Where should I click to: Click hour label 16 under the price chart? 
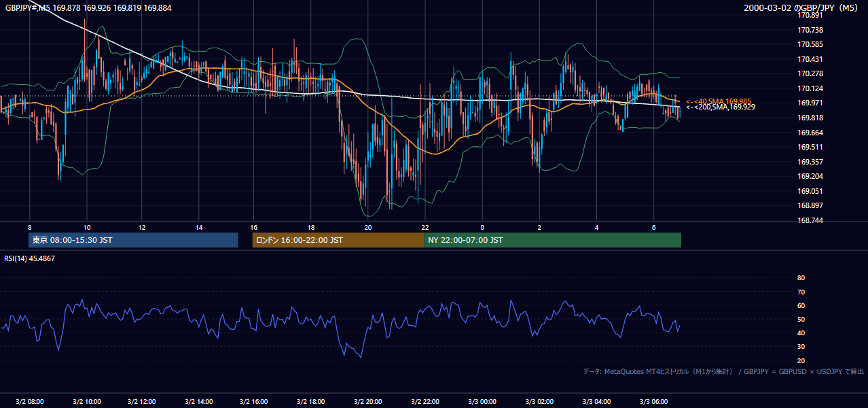coord(254,227)
